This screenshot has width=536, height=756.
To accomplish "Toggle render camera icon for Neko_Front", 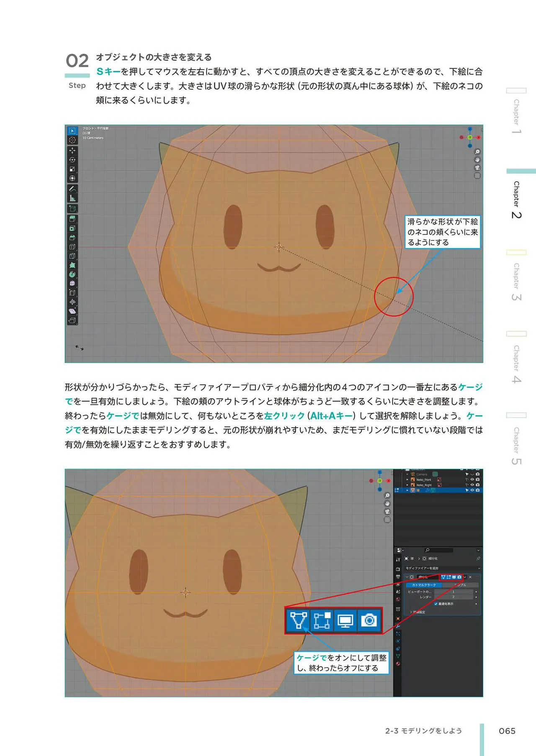I will click(x=478, y=479).
